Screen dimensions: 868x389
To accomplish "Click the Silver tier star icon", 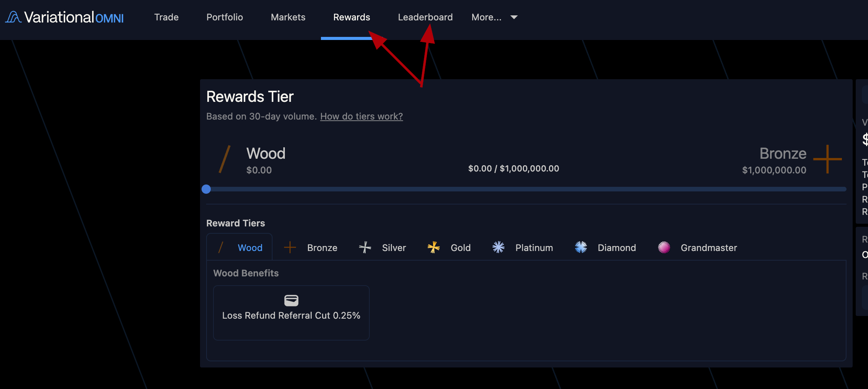I will (x=365, y=248).
